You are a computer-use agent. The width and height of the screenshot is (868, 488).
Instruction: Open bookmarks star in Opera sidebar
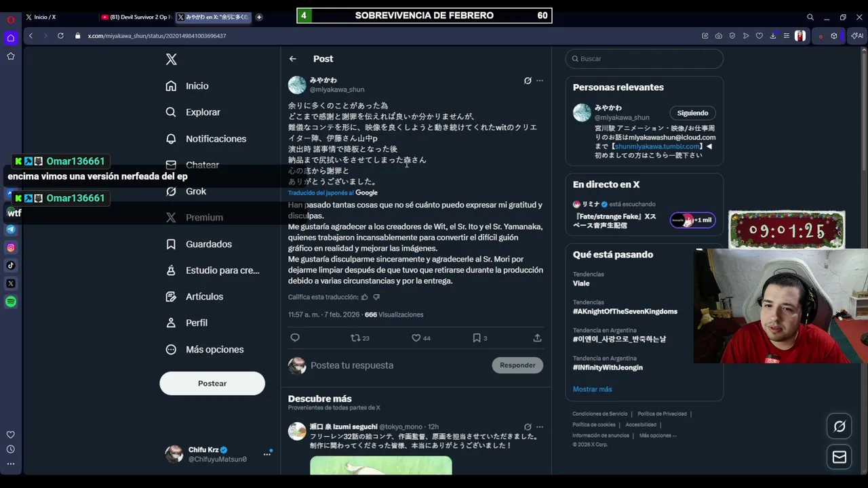(x=11, y=56)
